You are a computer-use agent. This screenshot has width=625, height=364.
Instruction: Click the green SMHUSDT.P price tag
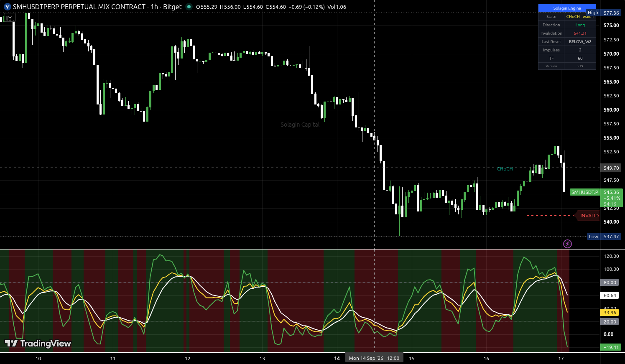(585, 192)
